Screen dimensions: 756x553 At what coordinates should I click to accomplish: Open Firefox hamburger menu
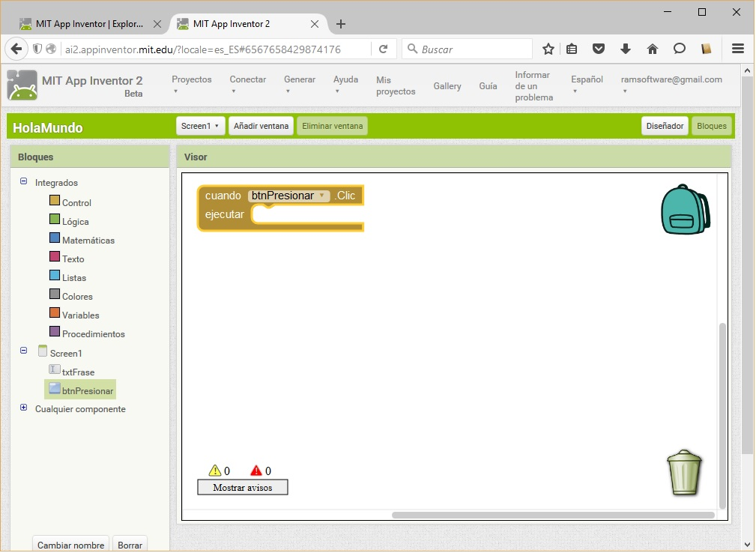(737, 49)
